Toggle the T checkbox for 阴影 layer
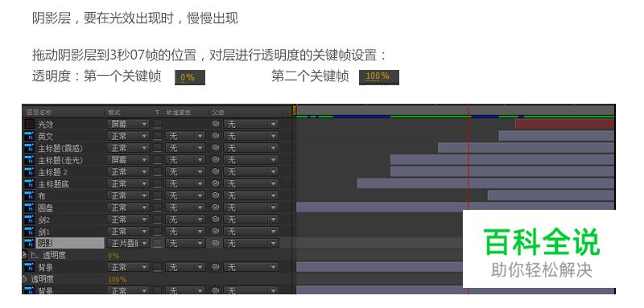644x308 pixels. tap(158, 243)
